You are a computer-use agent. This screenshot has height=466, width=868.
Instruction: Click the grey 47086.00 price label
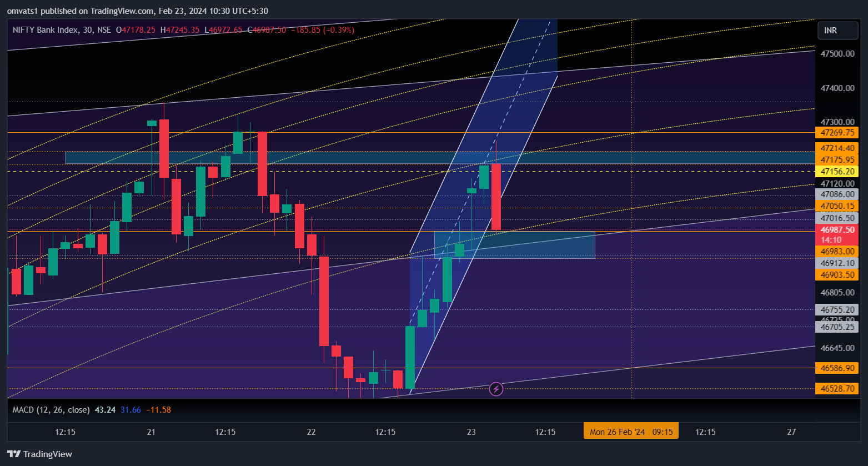837,194
